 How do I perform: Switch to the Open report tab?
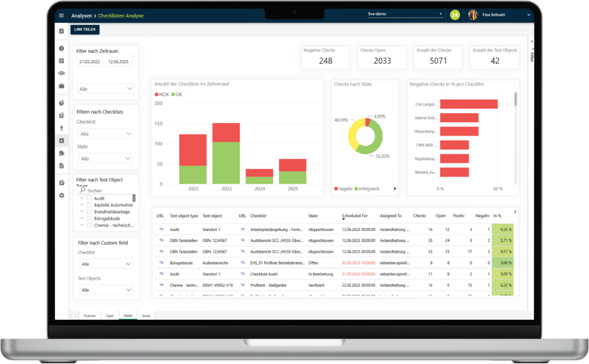110,316
